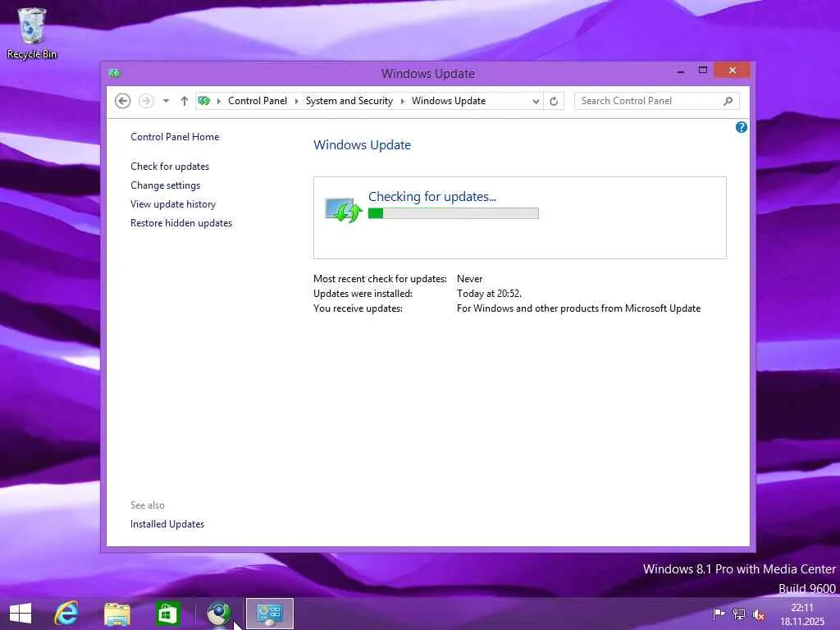Screen dimensions: 840x630
Task: Open Help via blue question mark
Action: 742,127
